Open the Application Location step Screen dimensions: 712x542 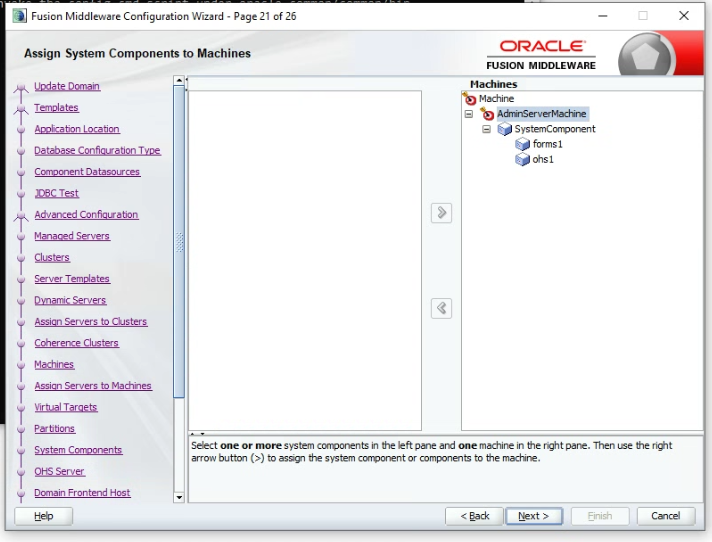77,129
